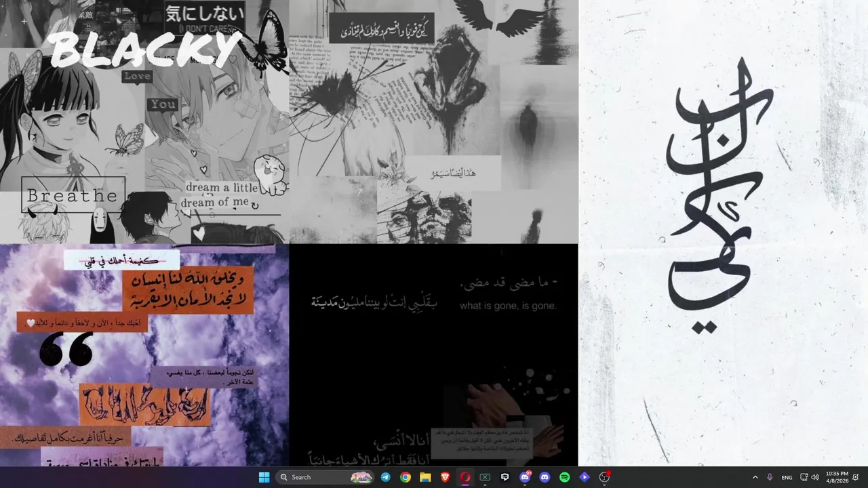
Task: Open network settings from tray icon
Action: (804, 477)
